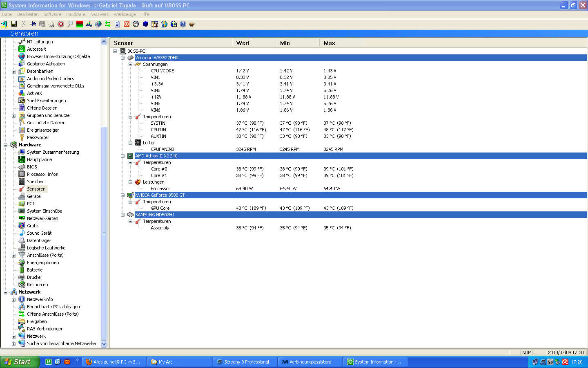The width and height of the screenshot is (588, 368).
Task: Collapse the Spannungen sensor branch
Action: 130,64
